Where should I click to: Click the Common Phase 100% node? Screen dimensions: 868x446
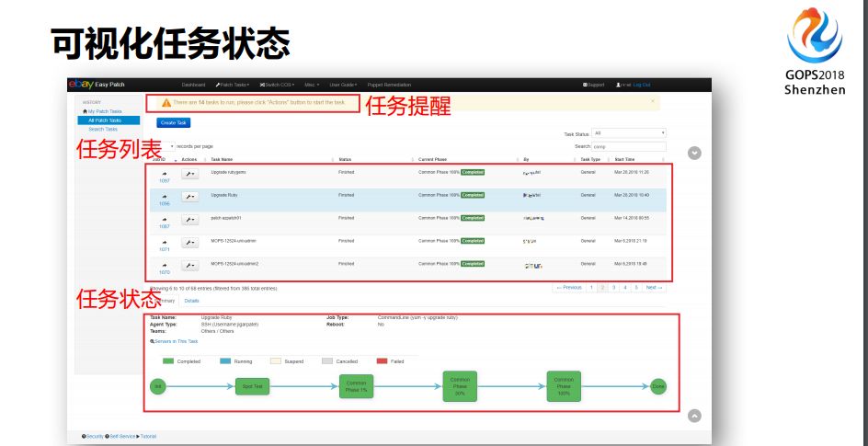pos(564,386)
